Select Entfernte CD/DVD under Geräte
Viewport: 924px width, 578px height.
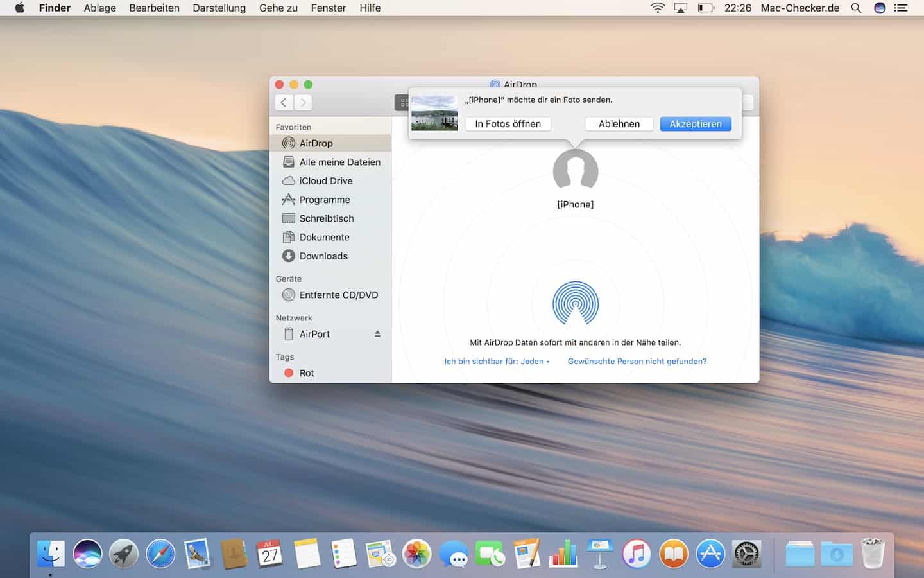(330, 295)
